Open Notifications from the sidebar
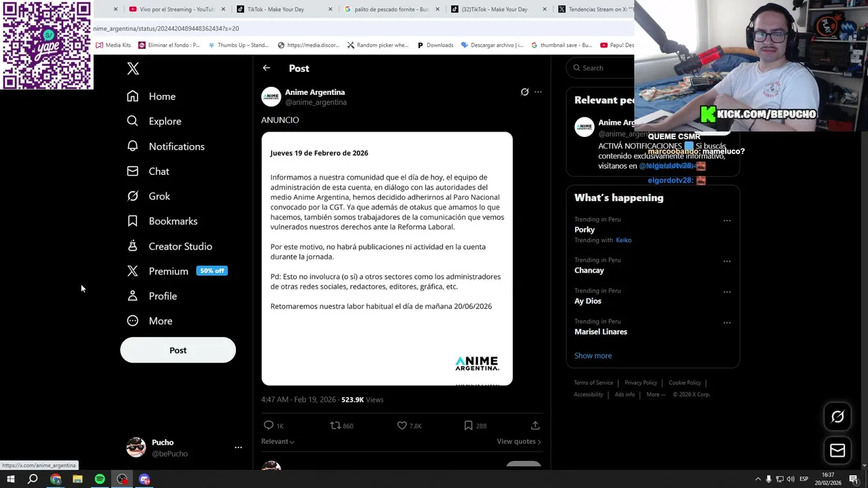 (x=165, y=146)
